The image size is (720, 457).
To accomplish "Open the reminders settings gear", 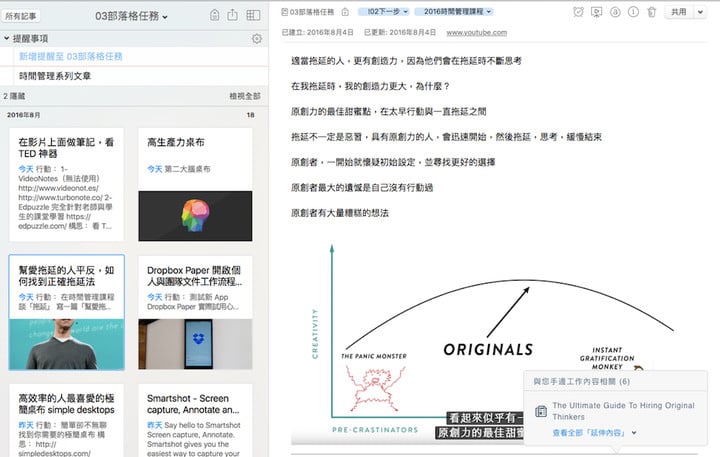I will [x=257, y=39].
